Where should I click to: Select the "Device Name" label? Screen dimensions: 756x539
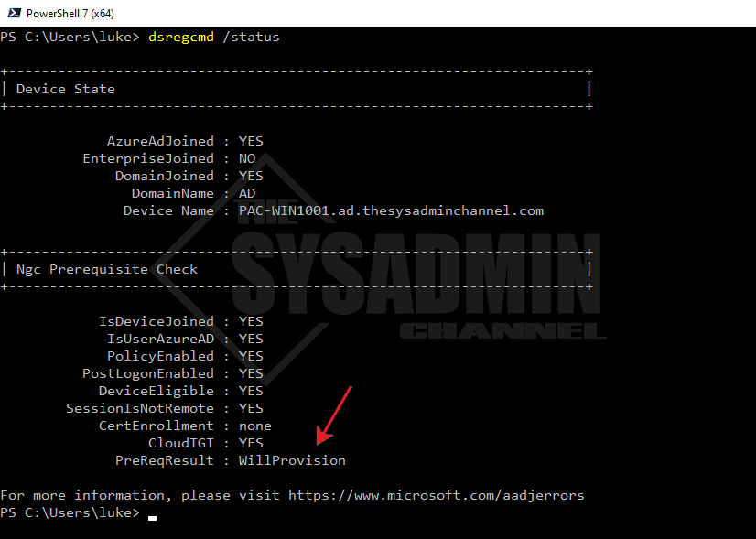pyautogui.click(x=168, y=210)
